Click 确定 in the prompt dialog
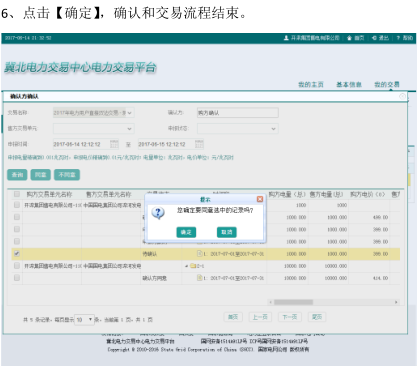 [x=186, y=232]
